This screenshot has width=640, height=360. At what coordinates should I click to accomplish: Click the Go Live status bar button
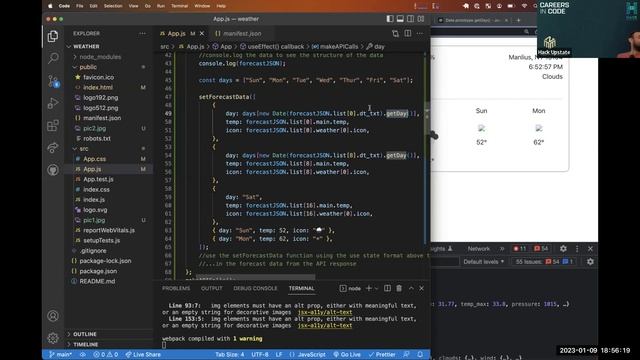(x=347, y=354)
